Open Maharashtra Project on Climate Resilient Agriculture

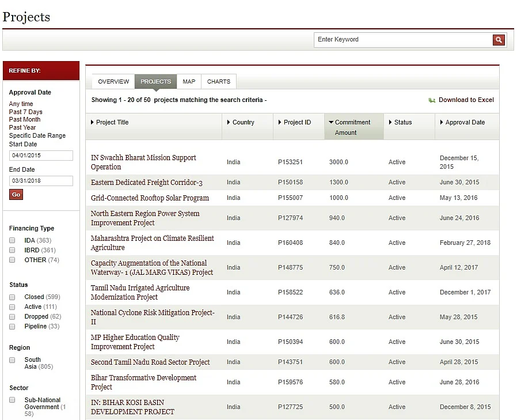coord(153,243)
